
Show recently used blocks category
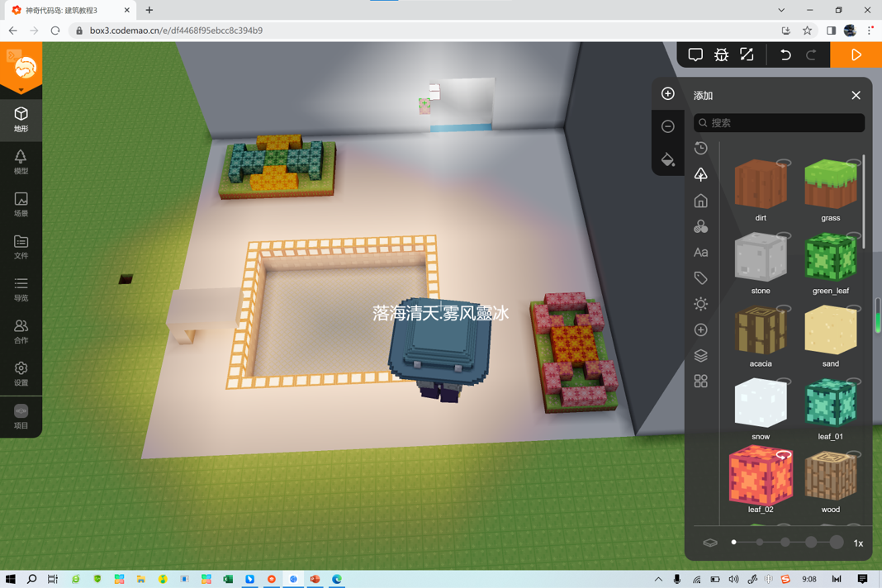click(700, 148)
